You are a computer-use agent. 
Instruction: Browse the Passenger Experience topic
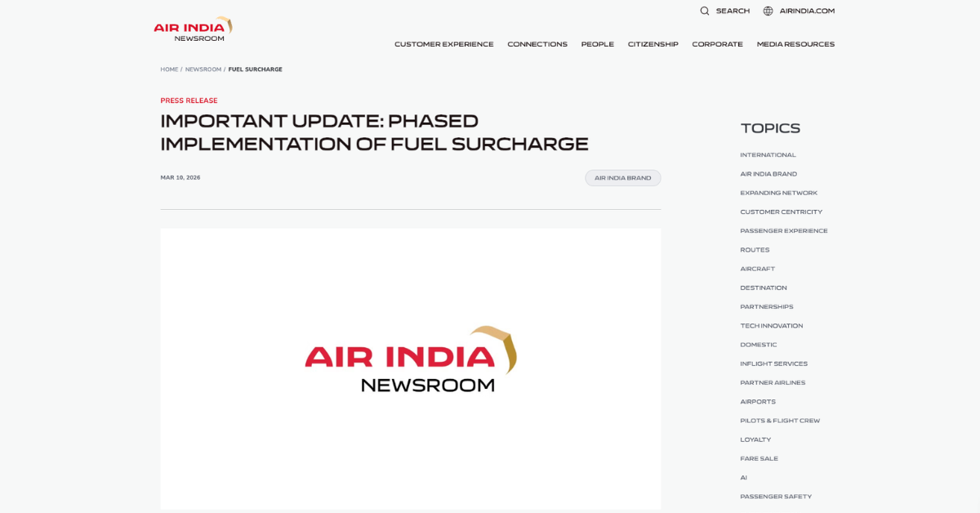point(783,231)
